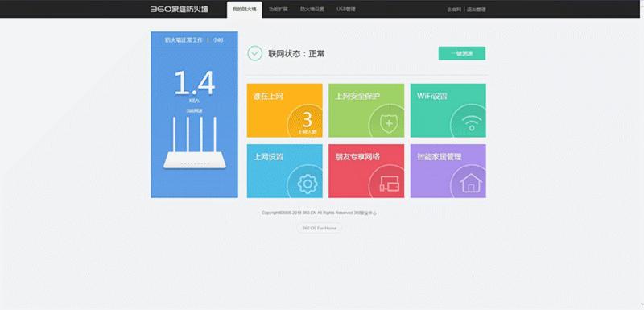
Task: Click the green 一键测速 button
Action: click(x=462, y=53)
